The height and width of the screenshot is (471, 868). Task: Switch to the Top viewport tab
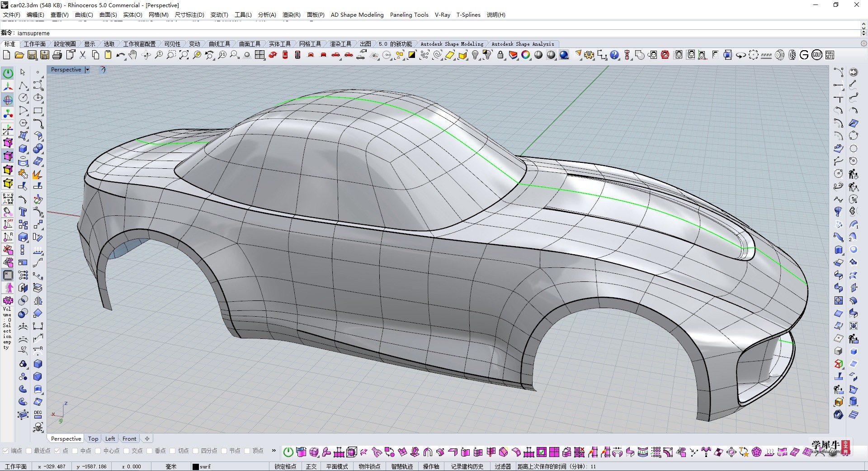click(93, 439)
